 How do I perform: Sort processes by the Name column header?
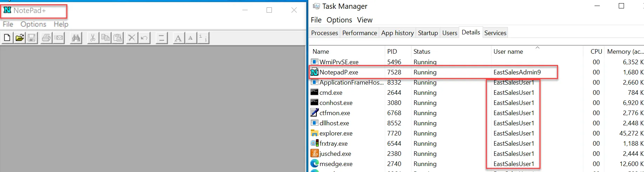(x=347, y=51)
